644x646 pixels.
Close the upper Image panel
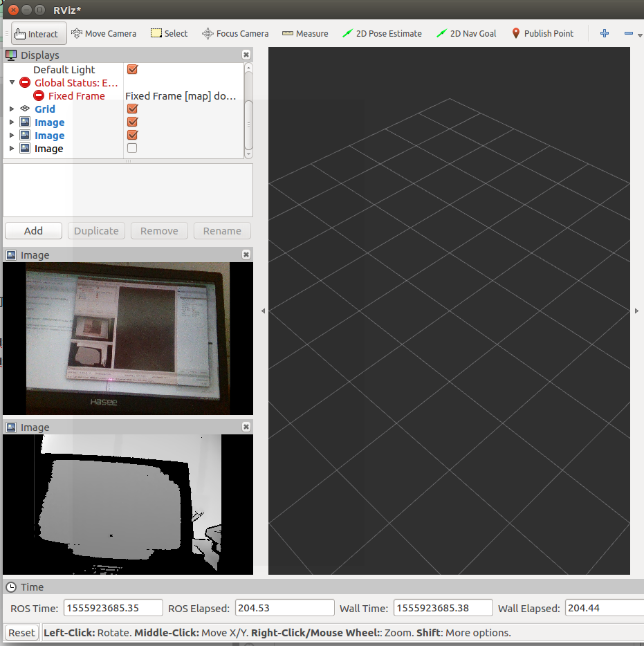click(x=246, y=255)
